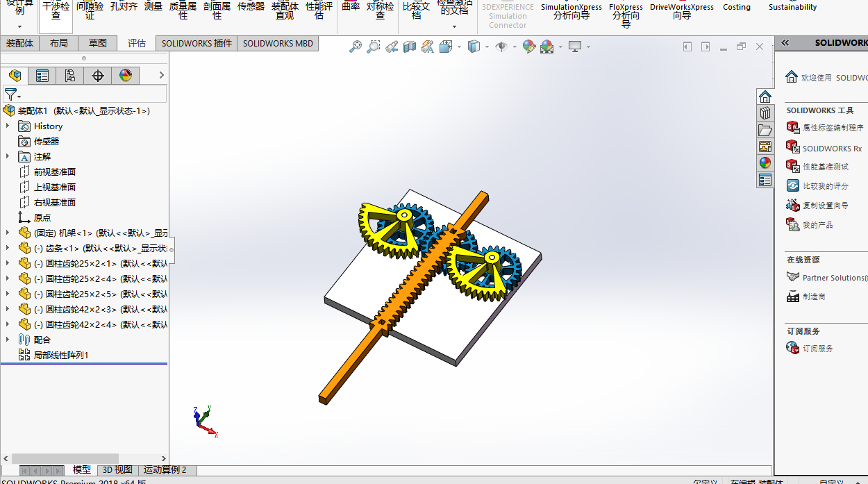Open the Design Library task pane icon
The height and width of the screenshot is (484, 868).
tap(765, 113)
